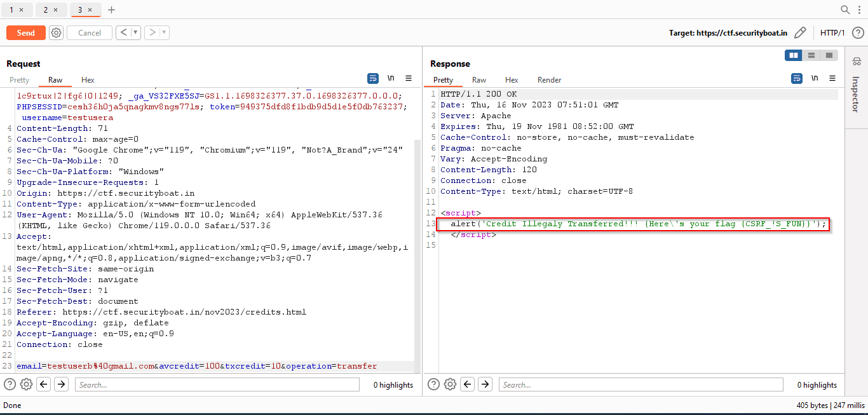Focus the Response search field
868x415 pixels.
[641, 384]
